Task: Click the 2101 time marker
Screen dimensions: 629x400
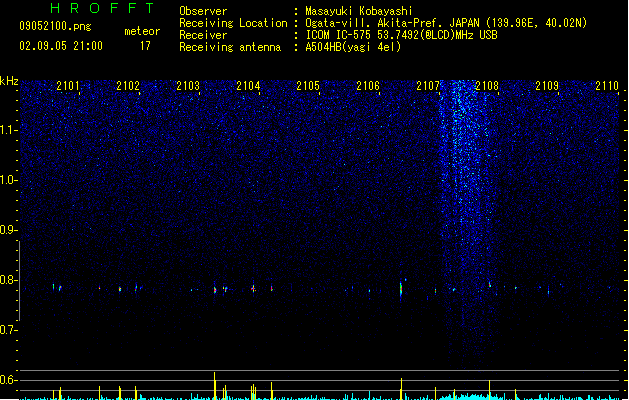Action: [x=68, y=86]
